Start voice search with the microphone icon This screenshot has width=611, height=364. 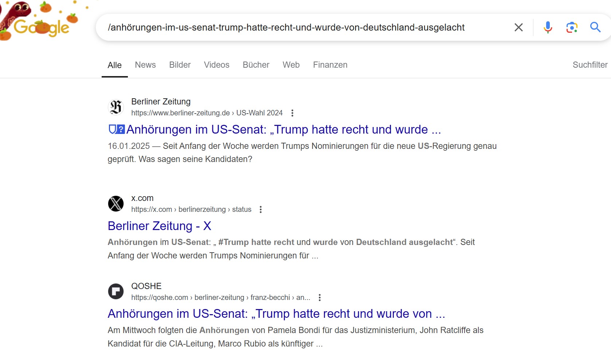tap(548, 27)
